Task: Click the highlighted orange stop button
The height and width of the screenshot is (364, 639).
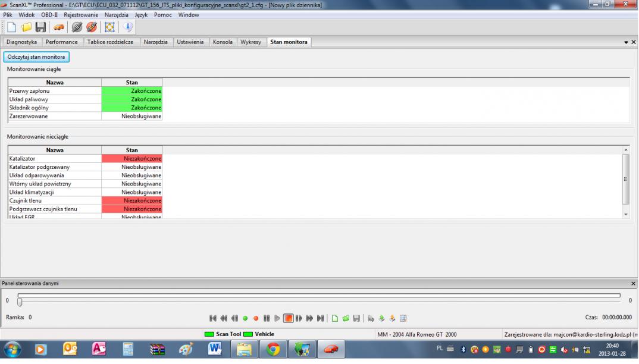Action: (x=288, y=318)
